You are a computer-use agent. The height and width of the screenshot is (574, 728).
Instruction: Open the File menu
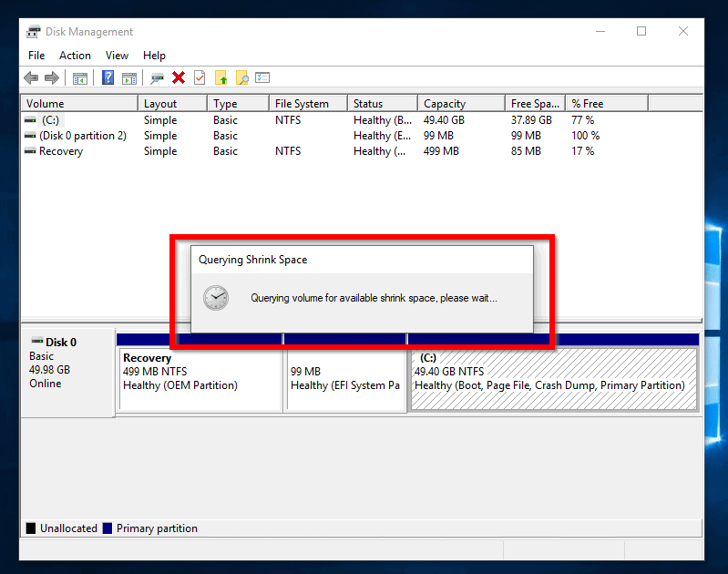[36, 56]
